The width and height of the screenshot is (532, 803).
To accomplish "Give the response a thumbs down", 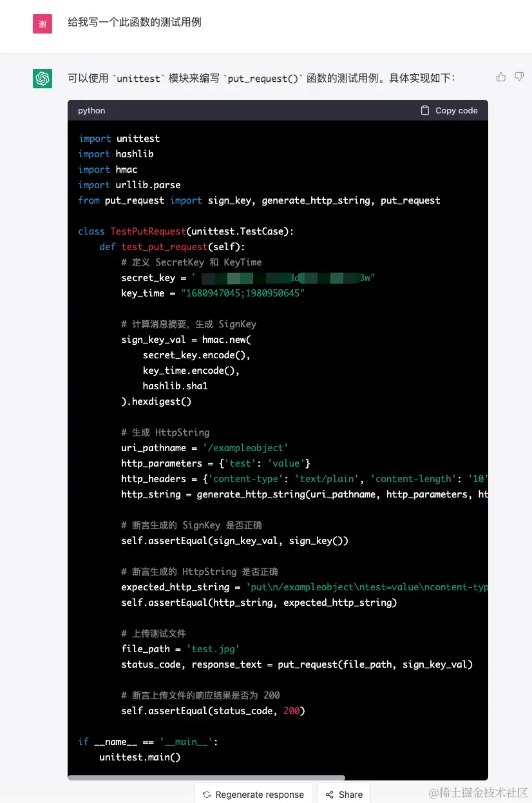I will tap(519, 77).
